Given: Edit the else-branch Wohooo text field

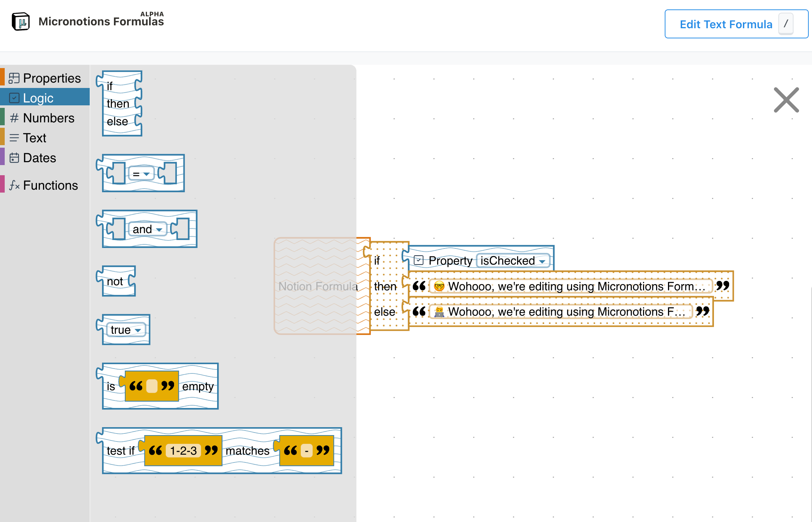Looking at the screenshot, I should point(561,312).
